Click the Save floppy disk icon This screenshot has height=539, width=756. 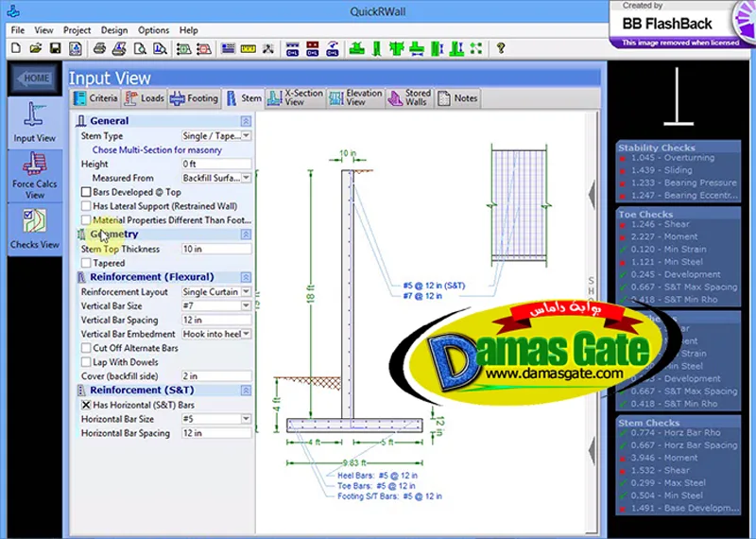tap(56, 48)
